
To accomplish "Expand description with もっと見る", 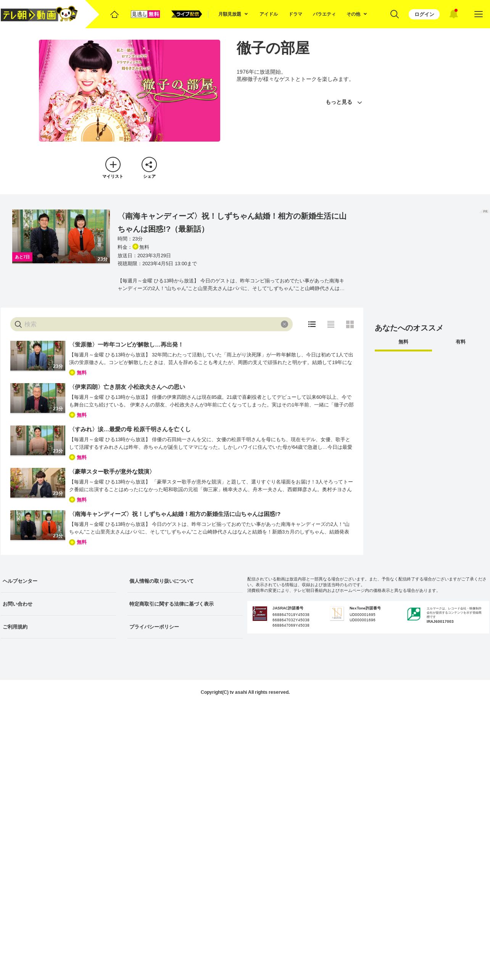I will (344, 102).
